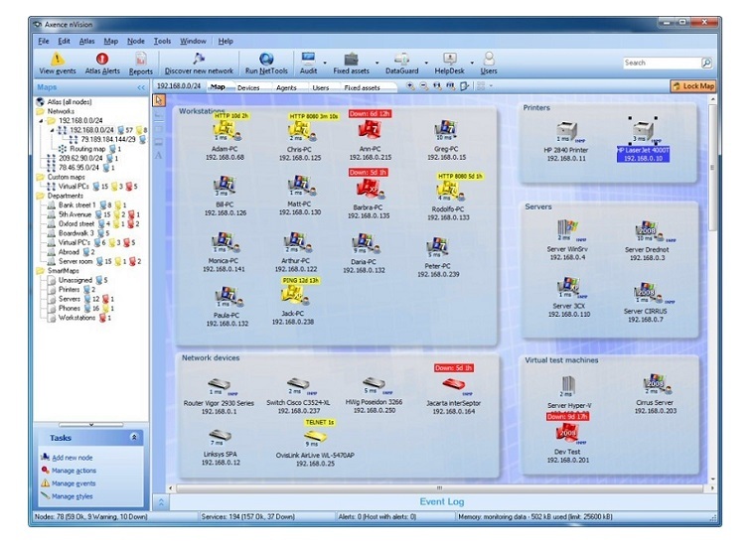Screen dimensions: 756x546
Task: Collapse the Maps side panel
Action: click(x=141, y=87)
